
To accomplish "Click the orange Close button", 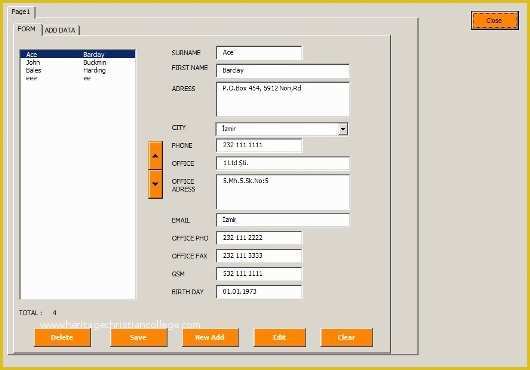I will tap(495, 21).
